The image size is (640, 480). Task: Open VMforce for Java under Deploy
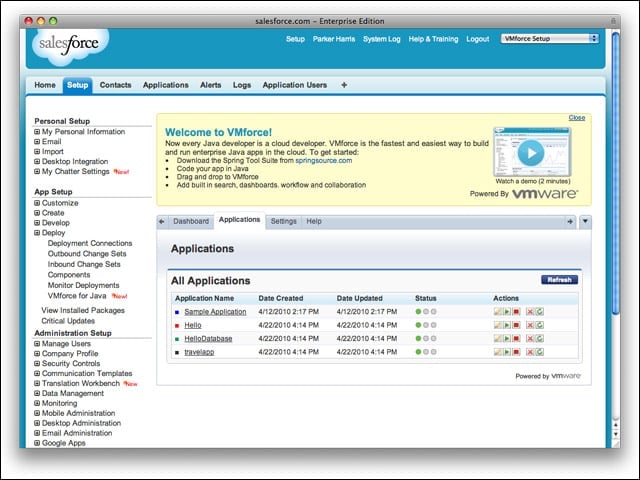click(77, 296)
